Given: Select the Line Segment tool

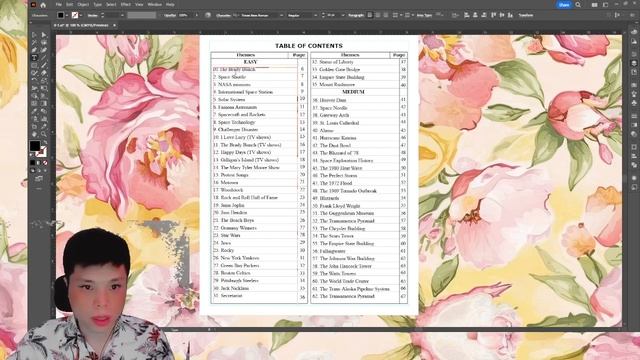Looking at the screenshot, I should [x=44, y=58].
